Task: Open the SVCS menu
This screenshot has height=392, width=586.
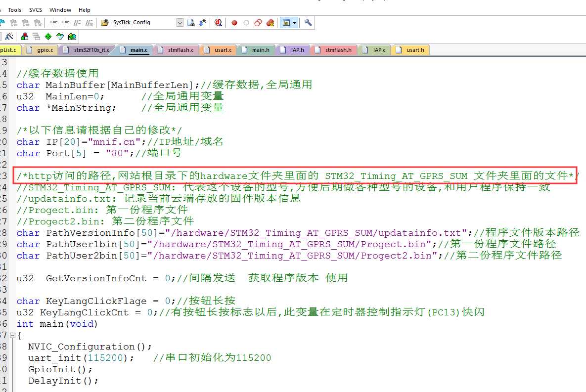Action: click(36, 10)
